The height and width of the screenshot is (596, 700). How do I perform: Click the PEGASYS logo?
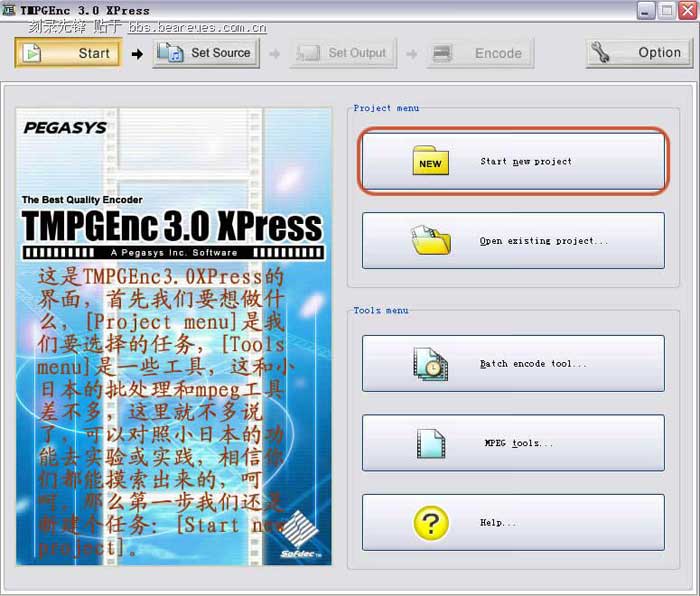65,128
